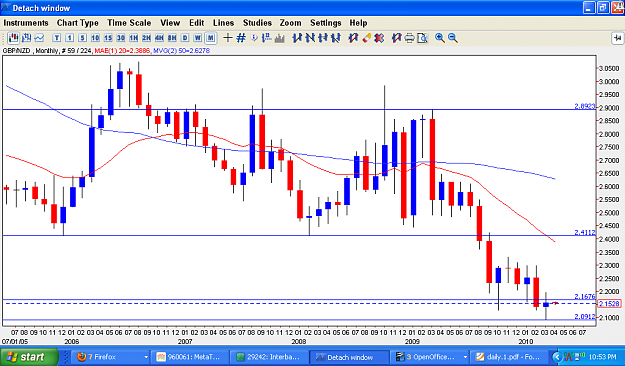Image resolution: width=625 pixels, height=366 pixels.
Task: Click the Windows start button
Action: click(29, 357)
